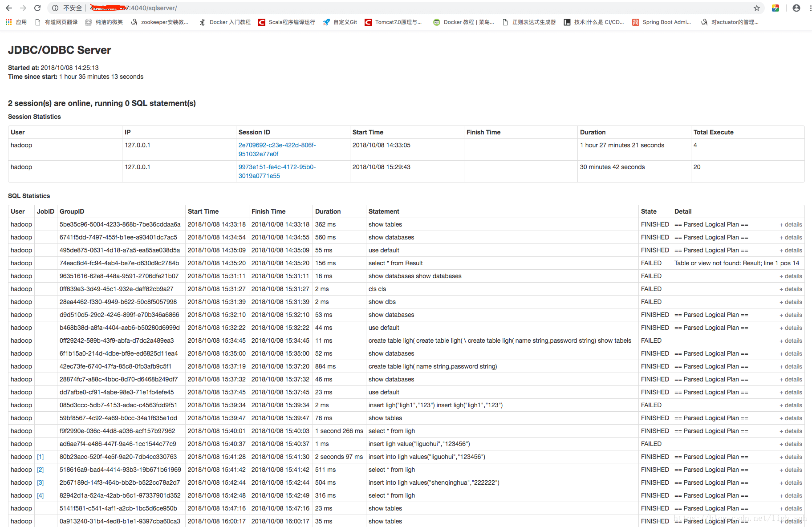Click the browser forward arrow
812x527 pixels.
[x=23, y=8]
